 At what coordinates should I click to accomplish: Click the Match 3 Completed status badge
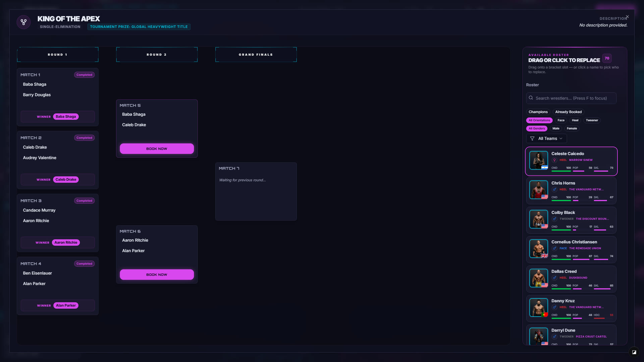coord(84,201)
